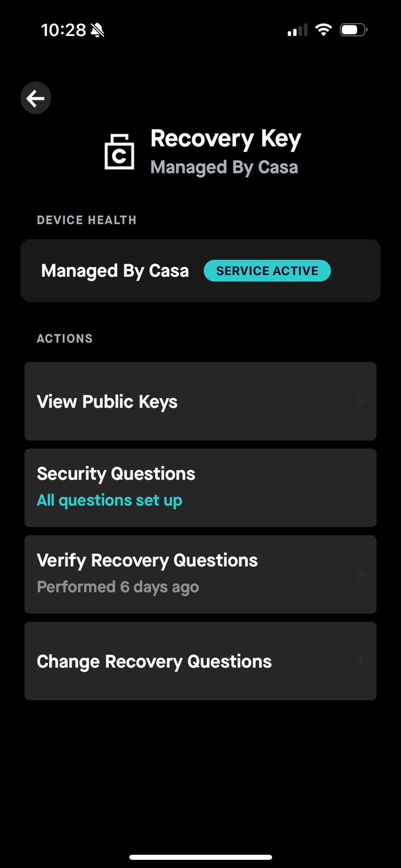The width and height of the screenshot is (401, 868).
Task: Select the Verify Recovery Questions row
Action: tap(201, 574)
